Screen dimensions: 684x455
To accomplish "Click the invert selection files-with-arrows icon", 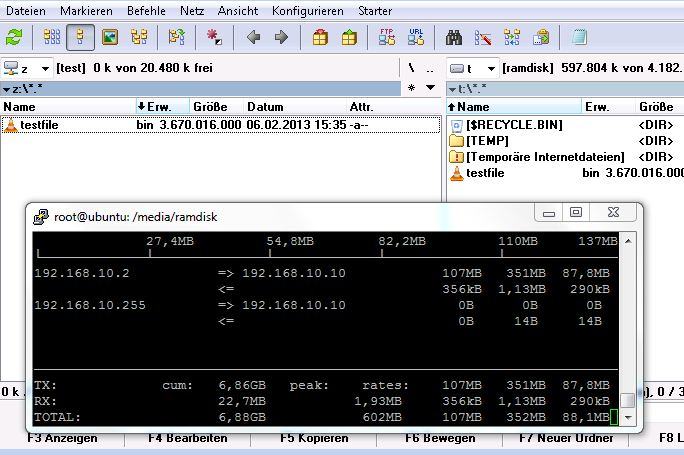I will [177, 37].
